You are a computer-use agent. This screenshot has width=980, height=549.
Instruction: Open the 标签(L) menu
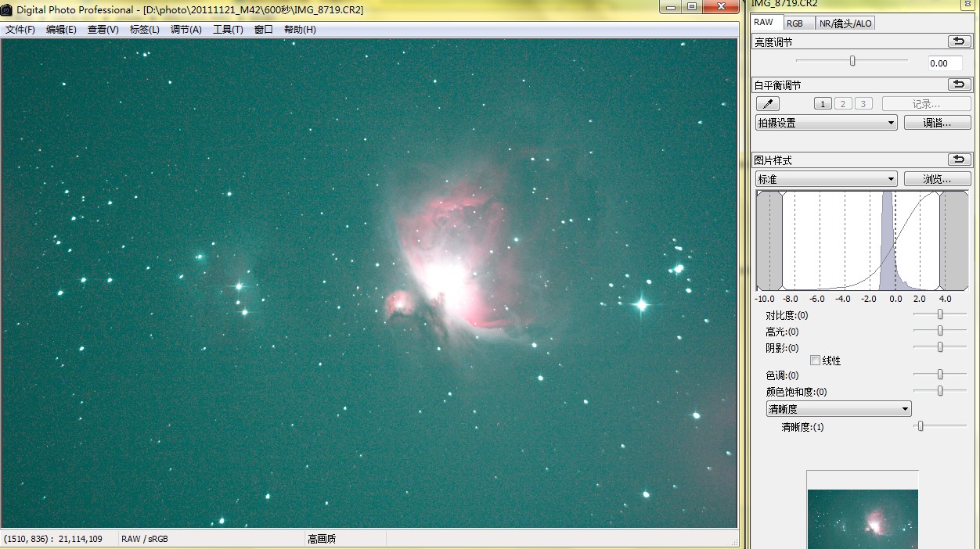(x=144, y=30)
